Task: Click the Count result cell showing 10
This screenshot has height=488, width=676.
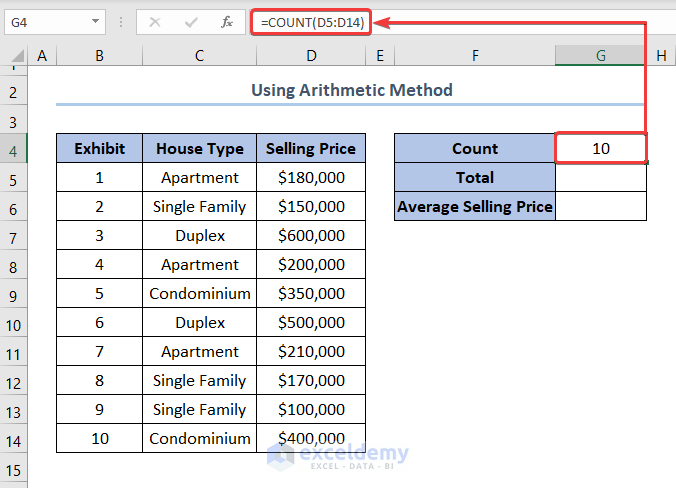Action: click(601, 149)
